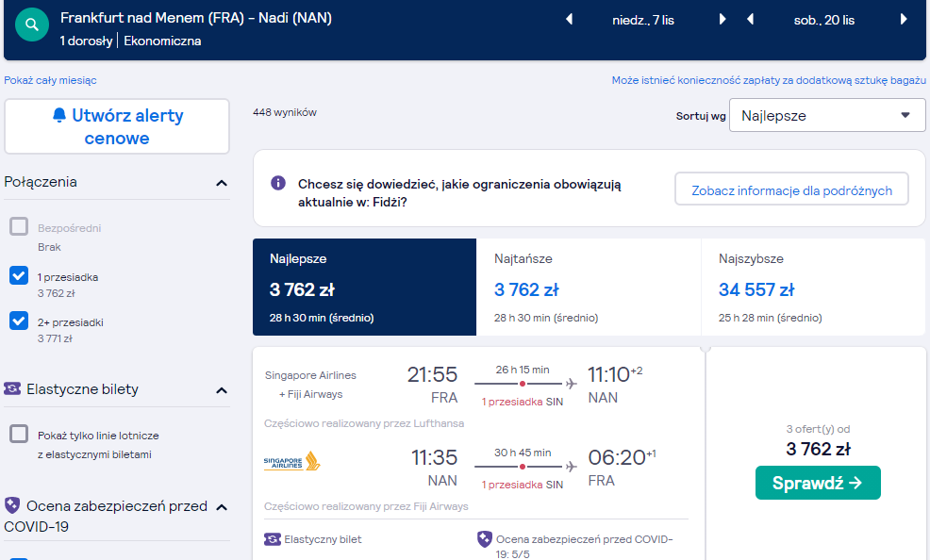Screen dimensions: 930x560
Task: Switch to the Najtańsze tab
Action: 589,288
